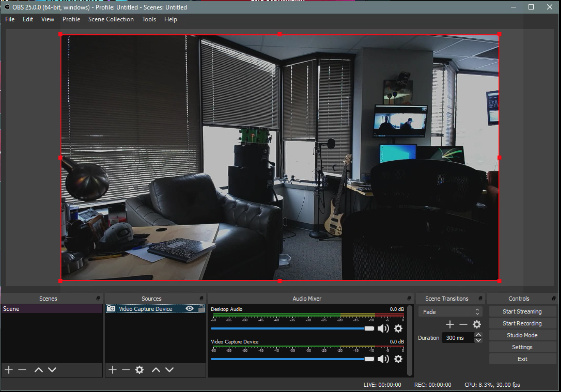Open Desktop Audio settings gear
Screen dimensions: 561x392
point(398,329)
